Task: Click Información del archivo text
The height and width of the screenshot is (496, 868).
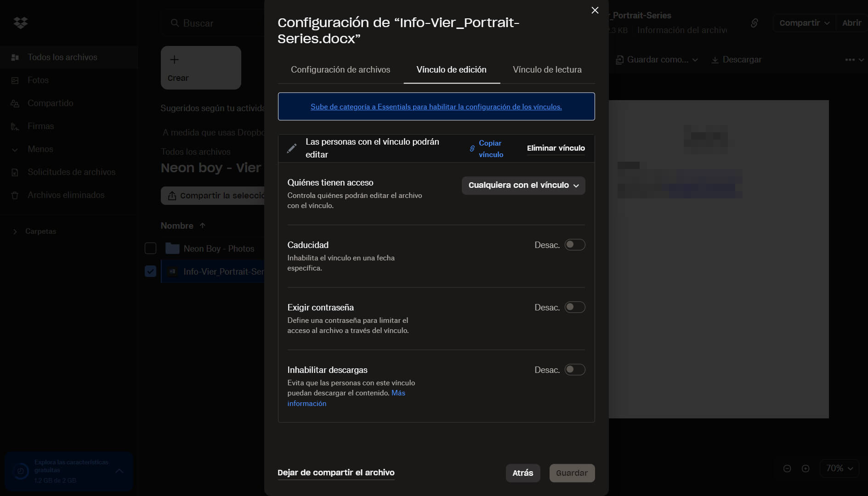Action: (x=682, y=30)
